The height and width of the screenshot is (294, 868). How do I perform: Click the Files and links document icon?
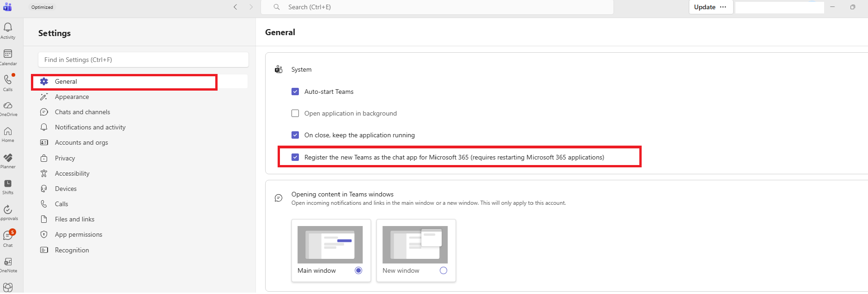[x=44, y=219]
